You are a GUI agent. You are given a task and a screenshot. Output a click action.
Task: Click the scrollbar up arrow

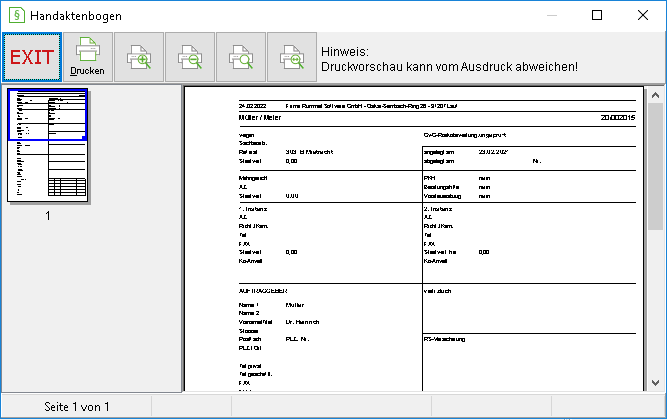pos(655,96)
